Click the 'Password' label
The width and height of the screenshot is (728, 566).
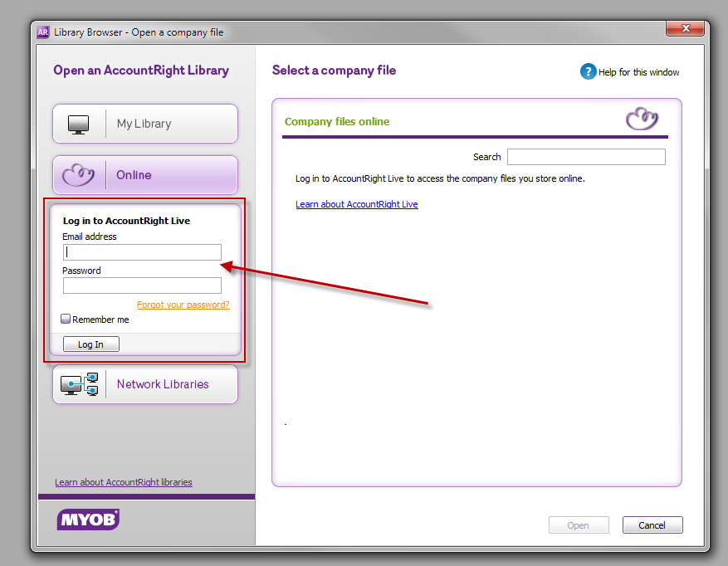coord(81,271)
